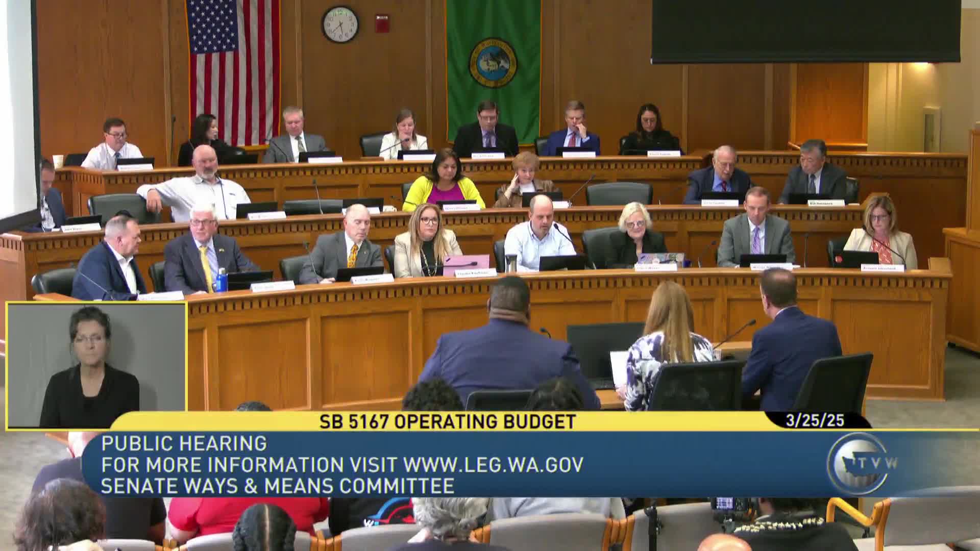Click the red fire alarm on wall
Screen dimensions: 980x551
[x=382, y=23]
